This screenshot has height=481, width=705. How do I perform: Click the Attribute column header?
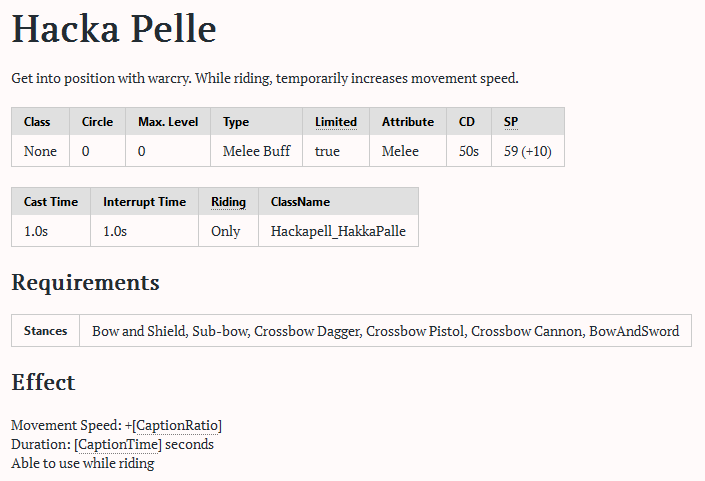(408, 122)
